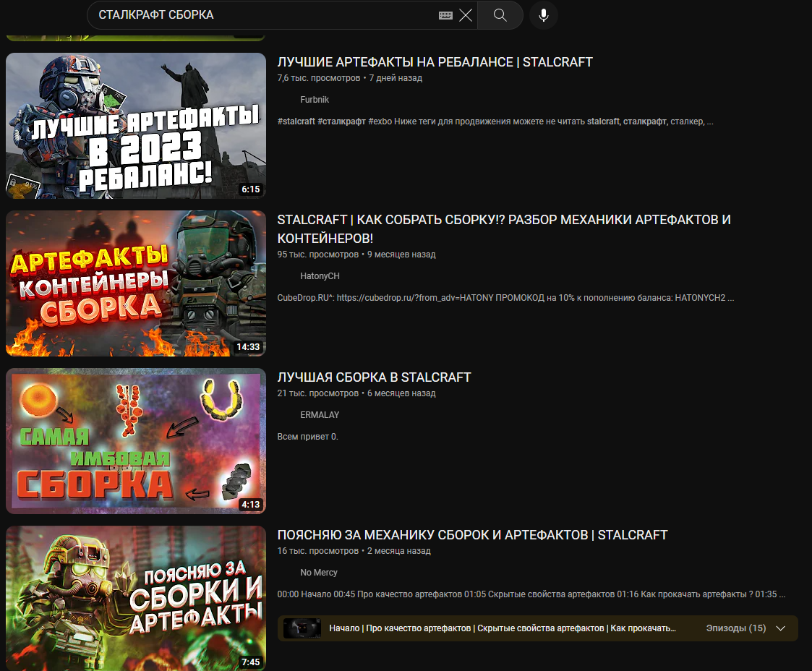Expand the episodes list chevron arrow
Image resolution: width=812 pixels, height=671 pixels.
point(780,628)
